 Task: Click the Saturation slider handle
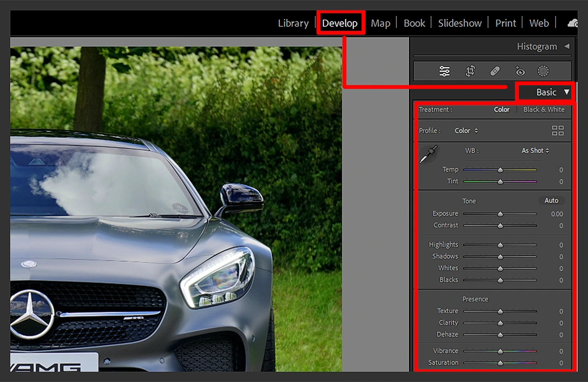pos(500,363)
